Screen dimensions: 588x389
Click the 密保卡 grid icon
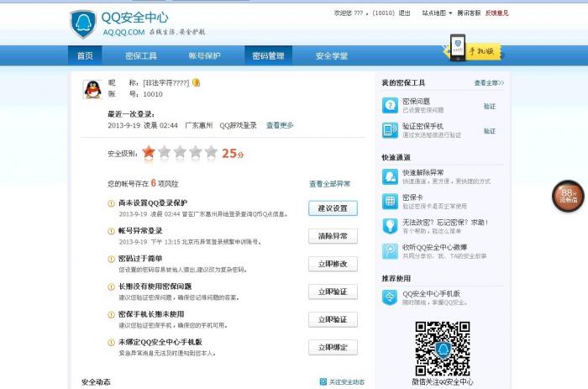click(390, 202)
